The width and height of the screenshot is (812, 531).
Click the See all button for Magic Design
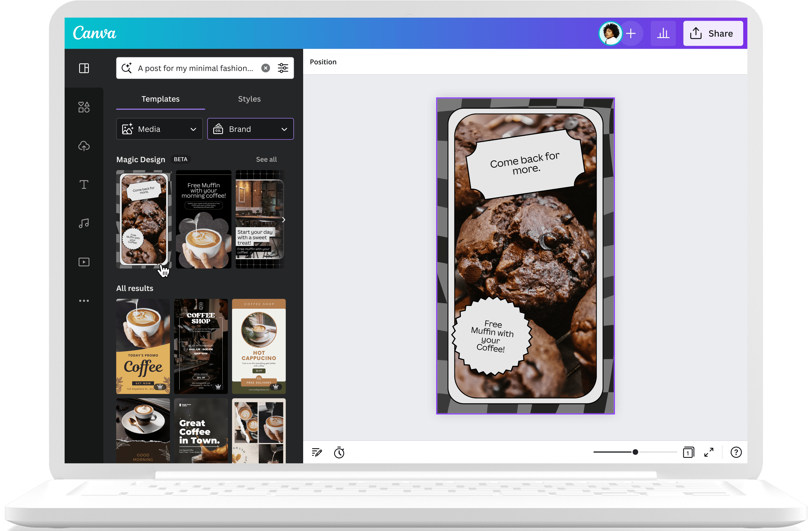click(265, 159)
